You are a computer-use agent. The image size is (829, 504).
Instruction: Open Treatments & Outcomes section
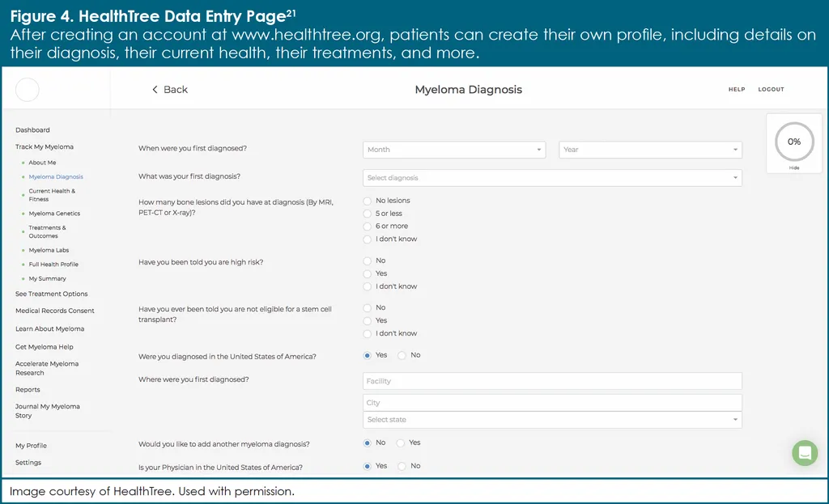pyautogui.click(x=48, y=232)
